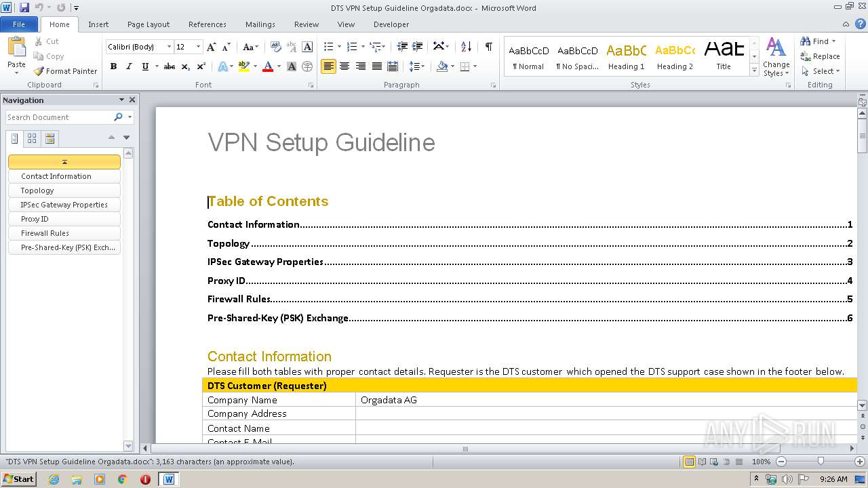Apply the No Spacing style
This screenshot has width=868, height=488.
[x=577, y=57]
